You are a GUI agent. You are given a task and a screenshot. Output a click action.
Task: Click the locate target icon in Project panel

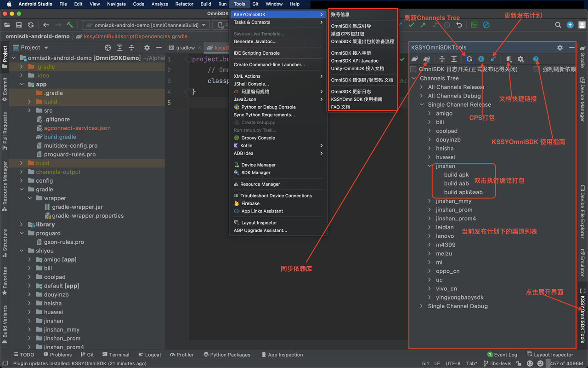108,47
